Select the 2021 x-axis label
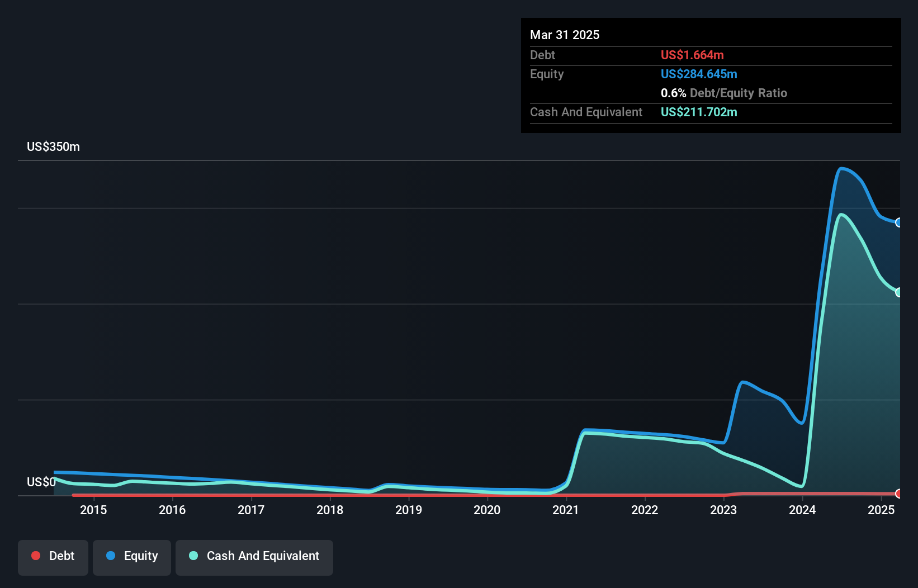This screenshot has height=588, width=918. point(566,510)
